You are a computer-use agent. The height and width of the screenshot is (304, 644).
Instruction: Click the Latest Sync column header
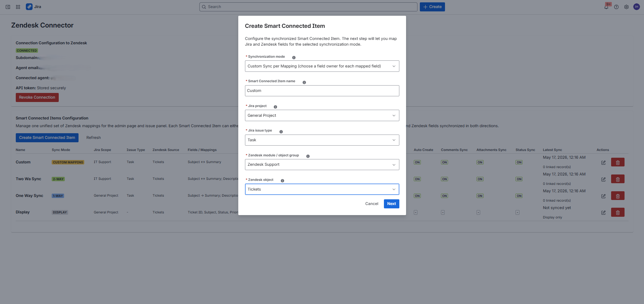point(552,150)
